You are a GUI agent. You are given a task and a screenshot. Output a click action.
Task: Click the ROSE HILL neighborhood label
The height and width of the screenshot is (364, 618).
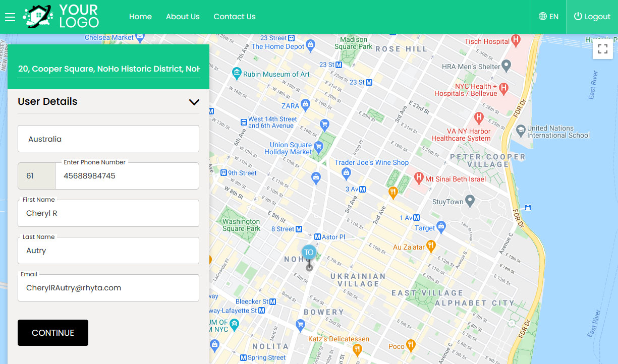[401, 49]
